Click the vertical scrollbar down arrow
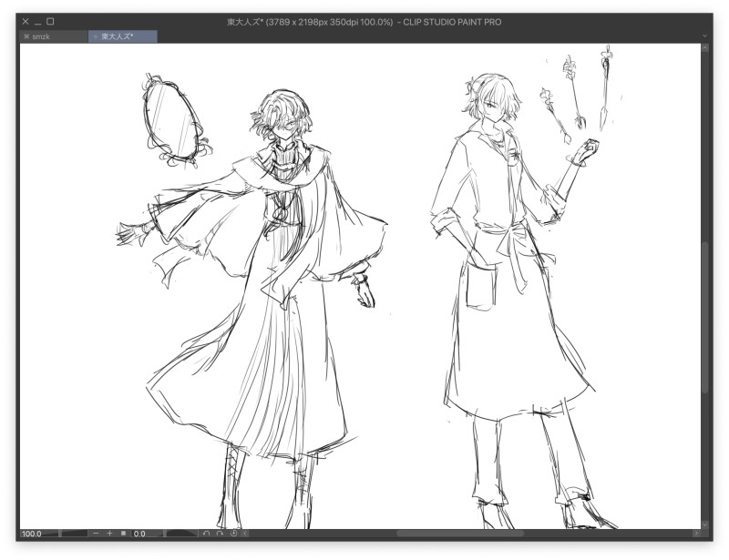The width and height of the screenshot is (729, 560). click(x=704, y=524)
